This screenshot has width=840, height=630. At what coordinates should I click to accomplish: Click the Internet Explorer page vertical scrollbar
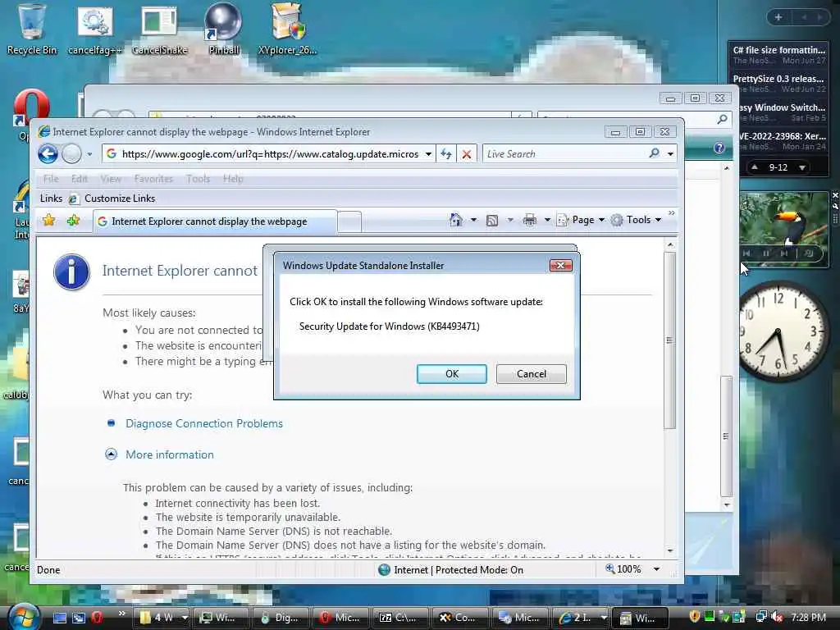click(x=669, y=340)
